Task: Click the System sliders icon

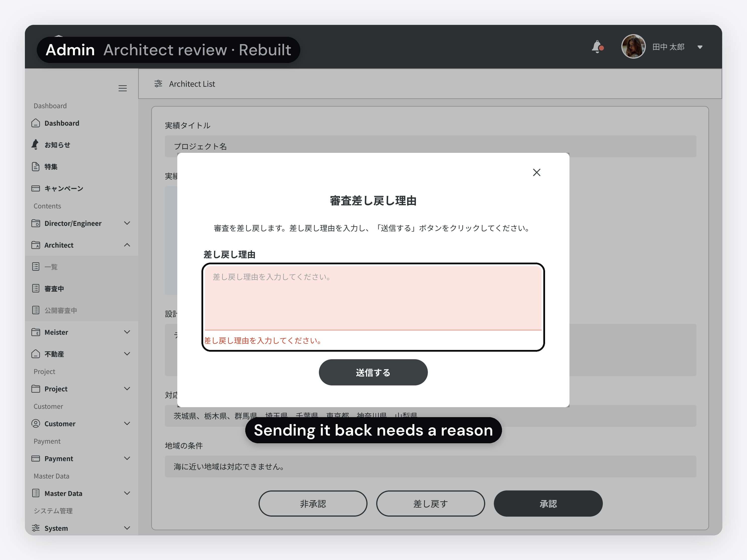Action: tap(35, 528)
